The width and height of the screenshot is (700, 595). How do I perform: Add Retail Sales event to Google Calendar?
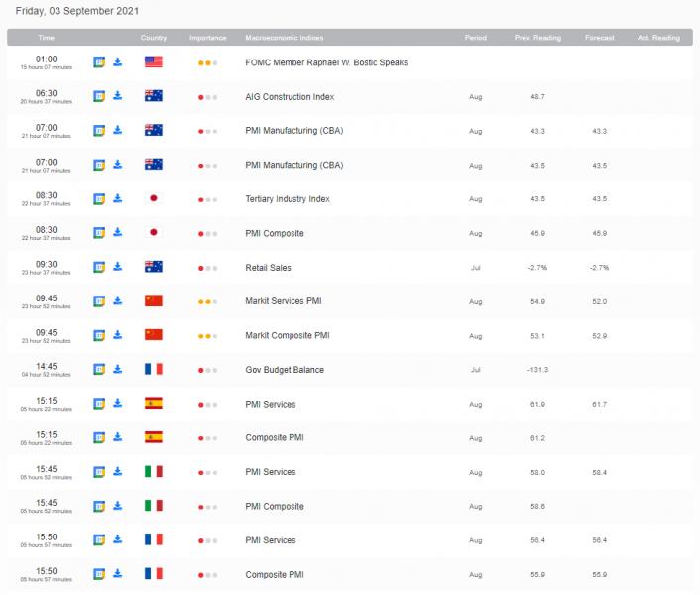click(99, 267)
